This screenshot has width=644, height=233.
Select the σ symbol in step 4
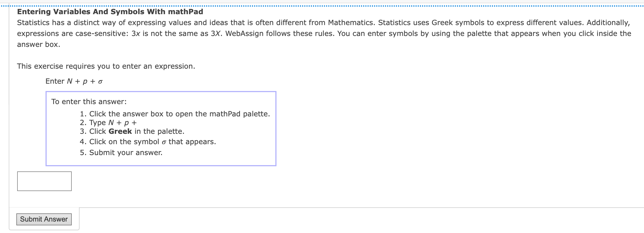165,142
